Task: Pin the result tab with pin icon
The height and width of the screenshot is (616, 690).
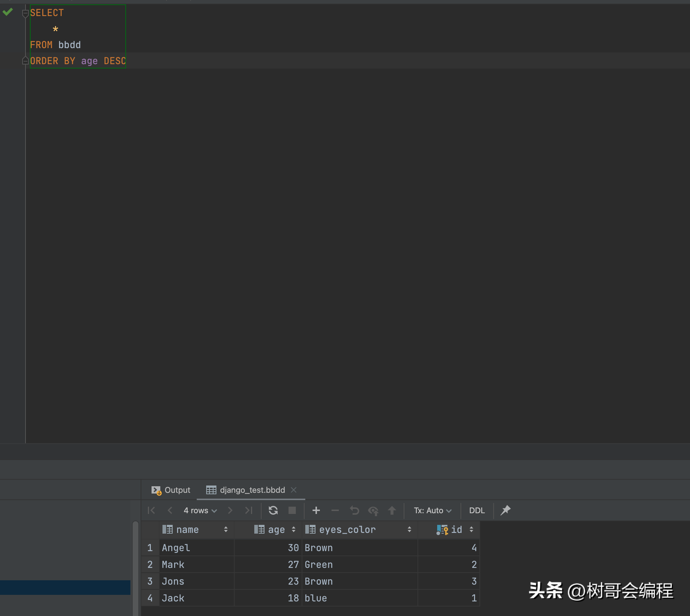Action: [506, 510]
